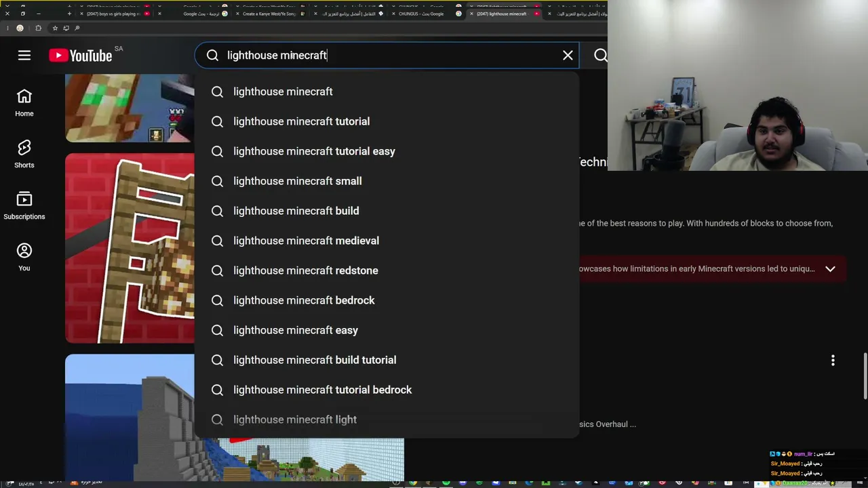This screenshot has width=868, height=488.
Task: Open the browser profile avatar
Action: (20, 28)
